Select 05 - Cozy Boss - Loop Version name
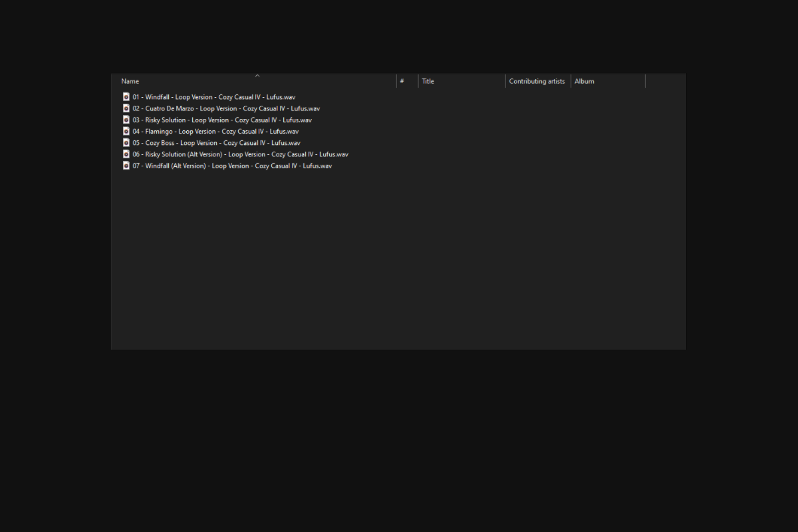 (216, 142)
